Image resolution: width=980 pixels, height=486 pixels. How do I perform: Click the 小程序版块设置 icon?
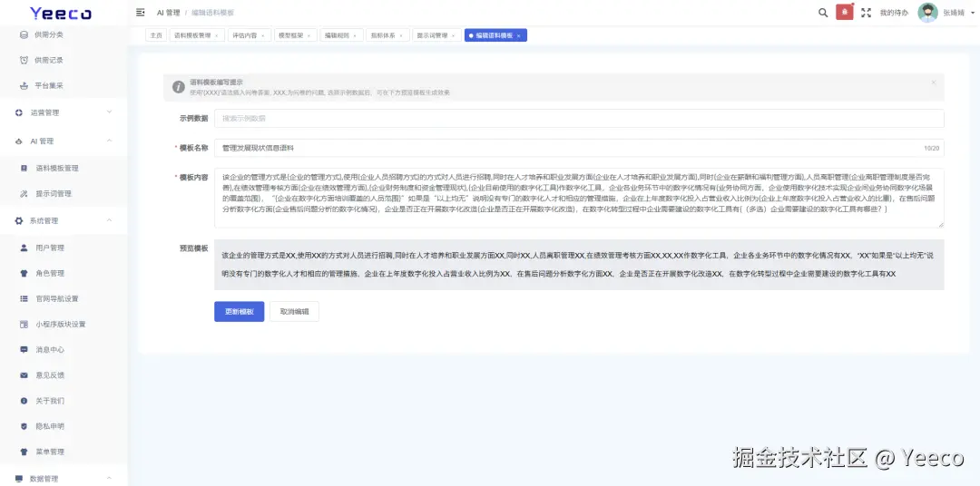24,325
